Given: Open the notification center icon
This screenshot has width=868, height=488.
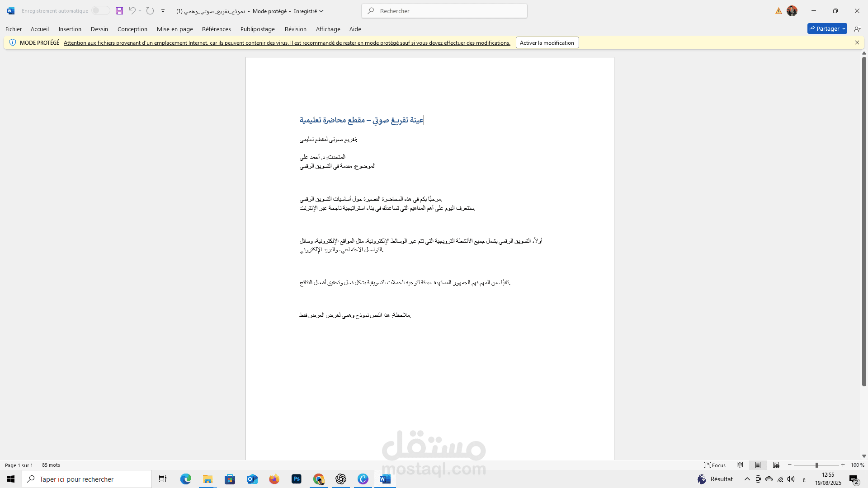Looking at the screenshot, I should [854, 479].
